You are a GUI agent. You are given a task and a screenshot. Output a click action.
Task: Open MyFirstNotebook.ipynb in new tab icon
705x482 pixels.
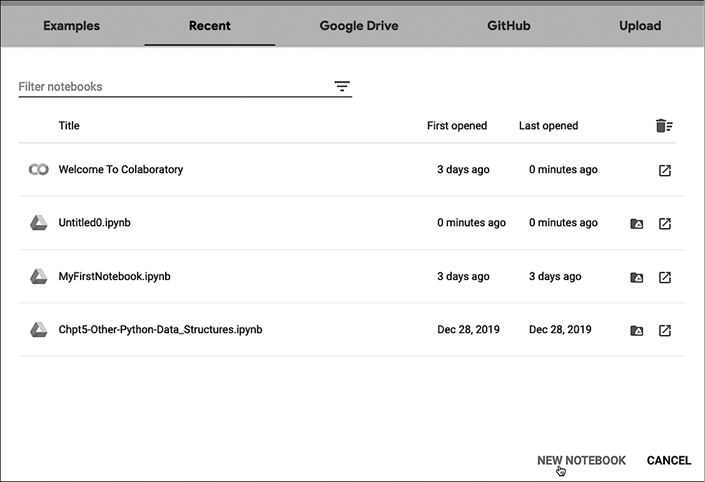pos(665,277)
